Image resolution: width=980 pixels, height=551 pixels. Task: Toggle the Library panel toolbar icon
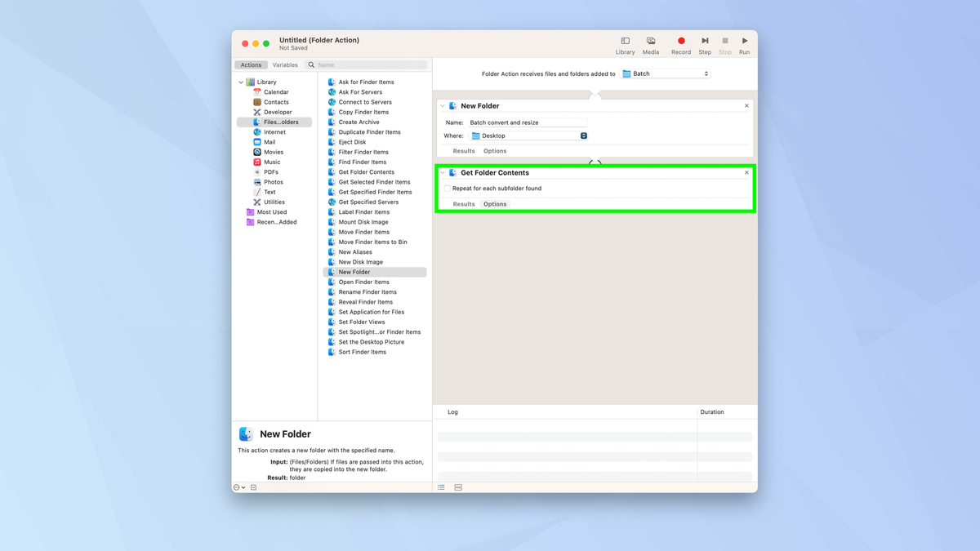tap(625, 41)
